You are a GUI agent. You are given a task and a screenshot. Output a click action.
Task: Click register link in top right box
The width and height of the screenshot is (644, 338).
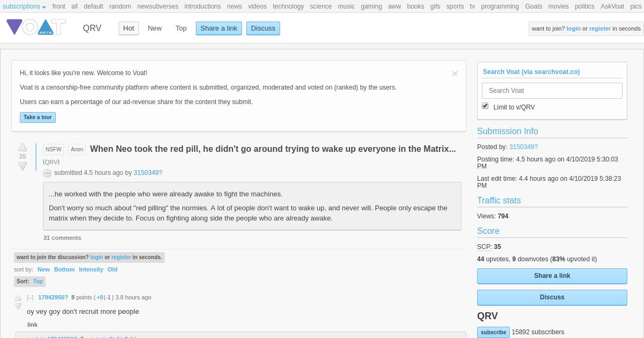pos(600,28)
